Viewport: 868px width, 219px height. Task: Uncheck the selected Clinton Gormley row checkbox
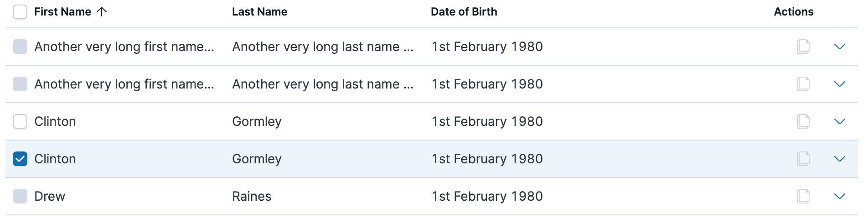[20, 159]
